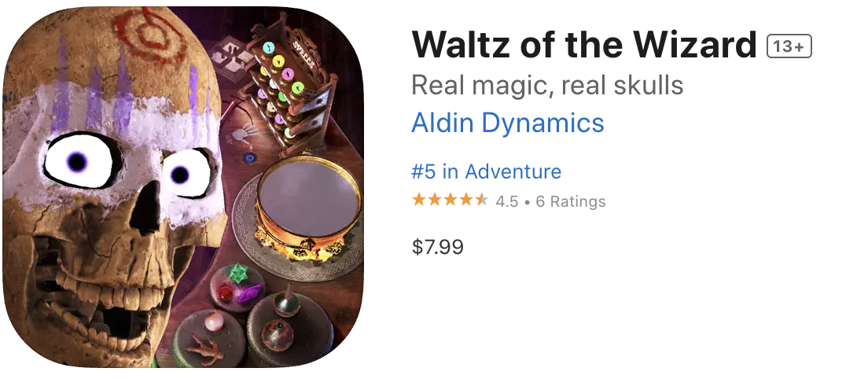Open the Aldin Dynamics developer page
Screen dimensions: 868x379
(x=508, y=123)
